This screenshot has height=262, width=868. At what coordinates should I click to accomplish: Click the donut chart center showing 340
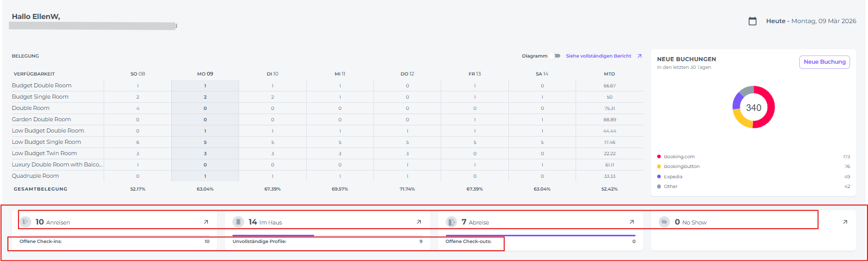pos(753,107)
